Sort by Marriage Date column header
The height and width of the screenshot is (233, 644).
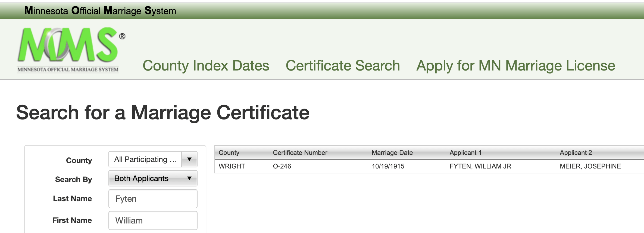point(392,153)
